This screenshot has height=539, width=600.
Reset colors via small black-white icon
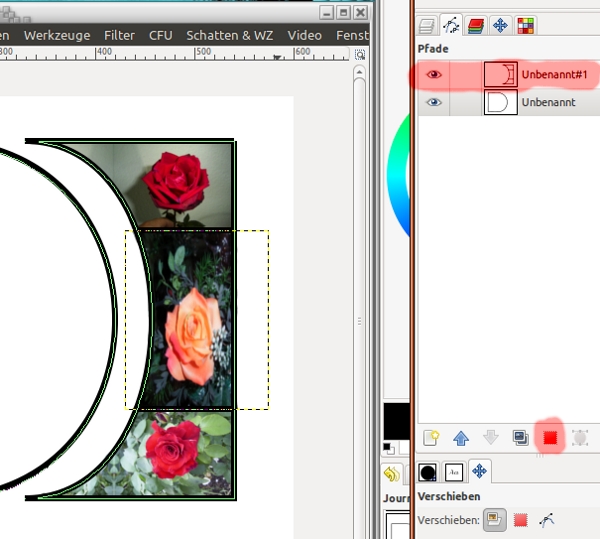point(387,447)
